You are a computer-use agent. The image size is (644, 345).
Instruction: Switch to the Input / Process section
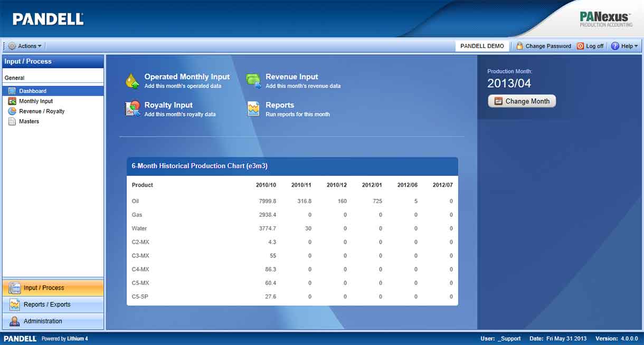click(53, 288)
